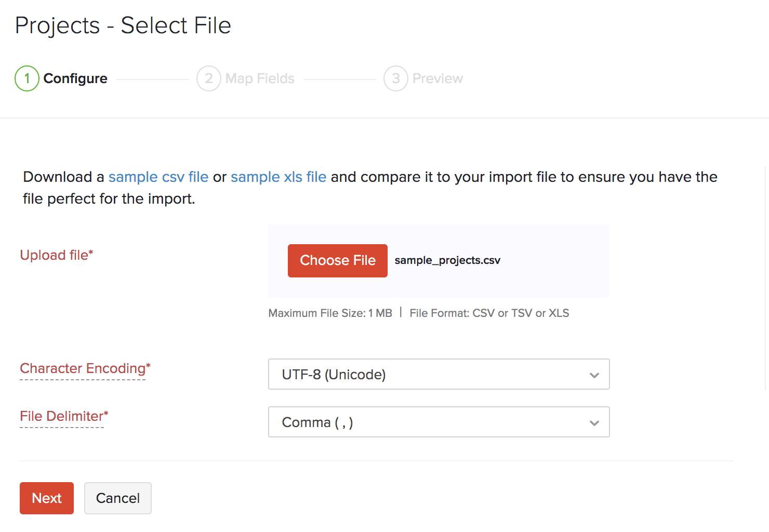The width and height of the screenshot is (769, 532).
Task: Click the Character Encoding label
Action: (x=83, y=368)
